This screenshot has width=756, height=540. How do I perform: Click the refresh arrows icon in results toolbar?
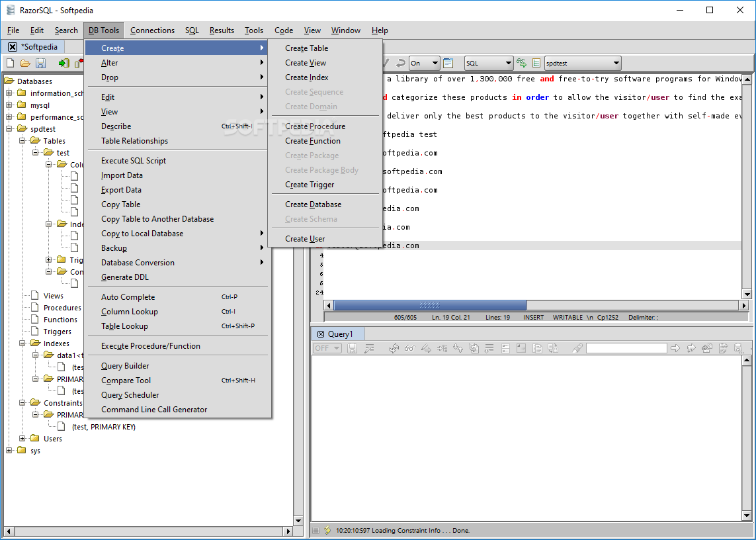(394, 348)
